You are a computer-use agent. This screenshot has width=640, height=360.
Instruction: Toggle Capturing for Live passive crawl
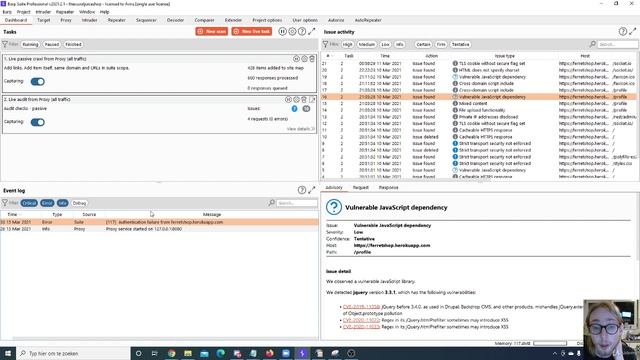[38, 82]
